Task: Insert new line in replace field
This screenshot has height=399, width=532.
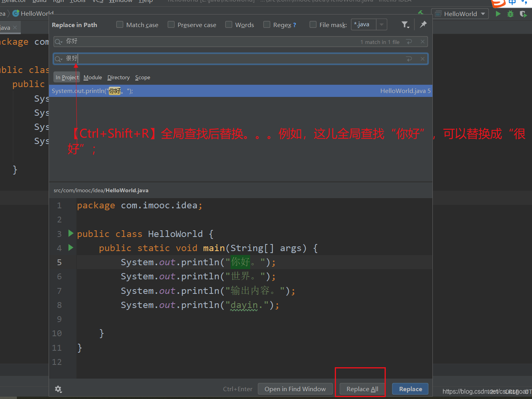Action: 409,59
